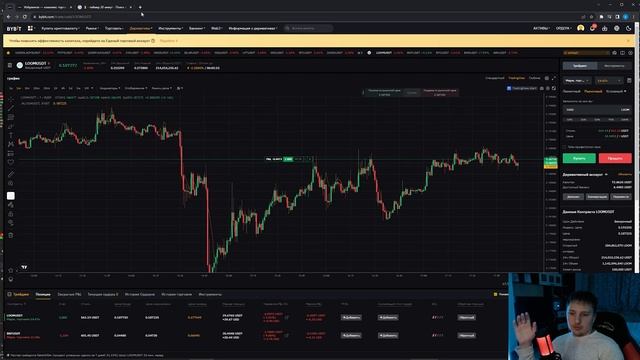Click the layout grid icon next to Глубина
This screenshot has height=360, width=640.
click(547, 78)
